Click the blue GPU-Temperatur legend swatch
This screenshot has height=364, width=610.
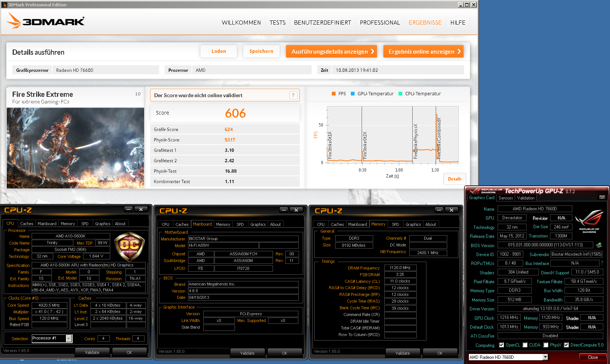[x=353, y=94]
